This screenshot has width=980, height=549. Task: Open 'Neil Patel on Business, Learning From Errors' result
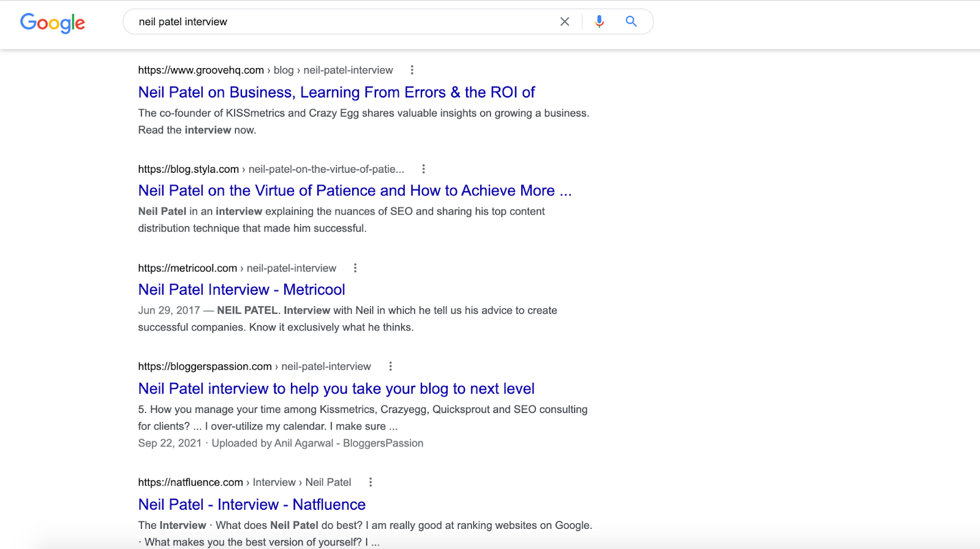point(336,93)
